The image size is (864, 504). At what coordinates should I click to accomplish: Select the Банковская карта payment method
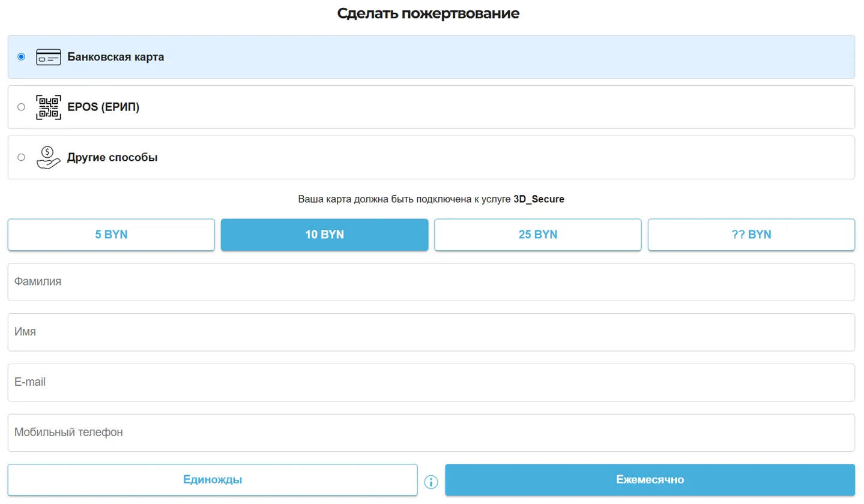click(x=21, y=57)
